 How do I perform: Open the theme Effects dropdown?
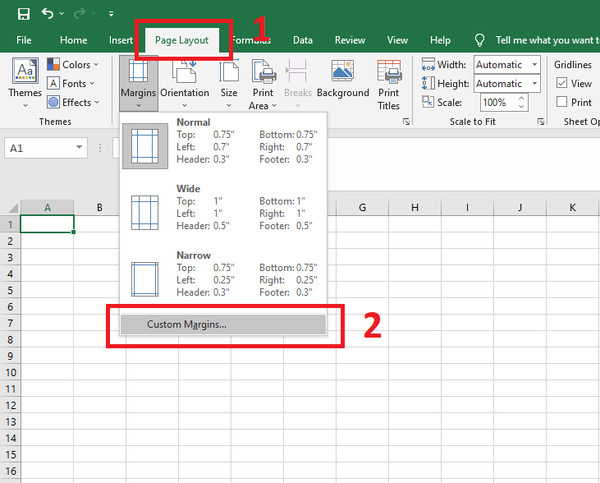coord(73,102)
